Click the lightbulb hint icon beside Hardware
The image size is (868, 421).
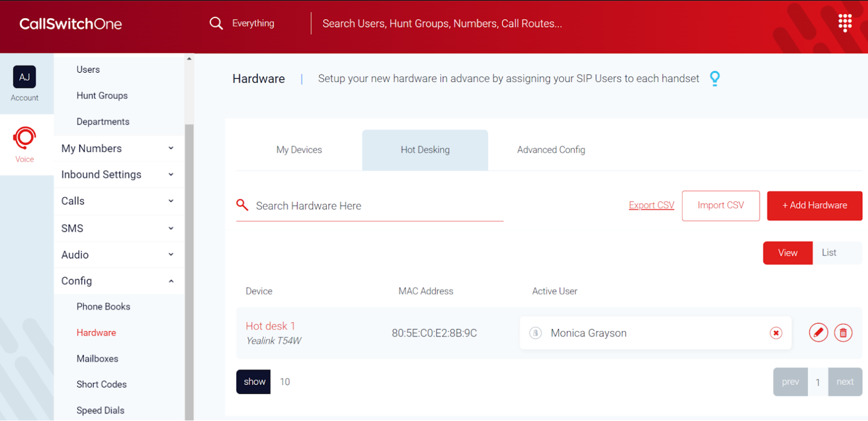715,79
